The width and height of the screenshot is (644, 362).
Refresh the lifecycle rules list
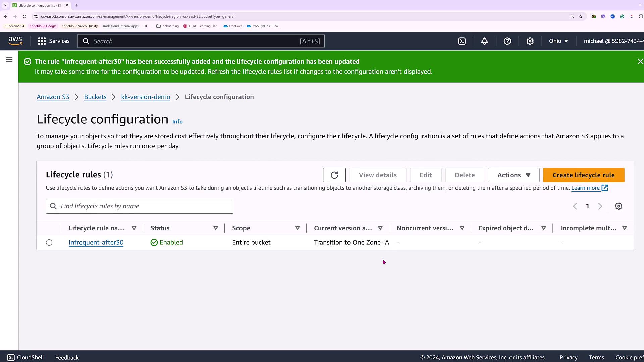pos(334,175)
